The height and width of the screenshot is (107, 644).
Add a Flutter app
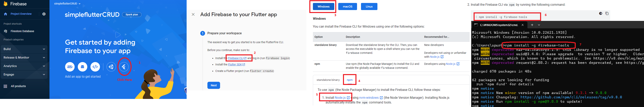[124, 67]
